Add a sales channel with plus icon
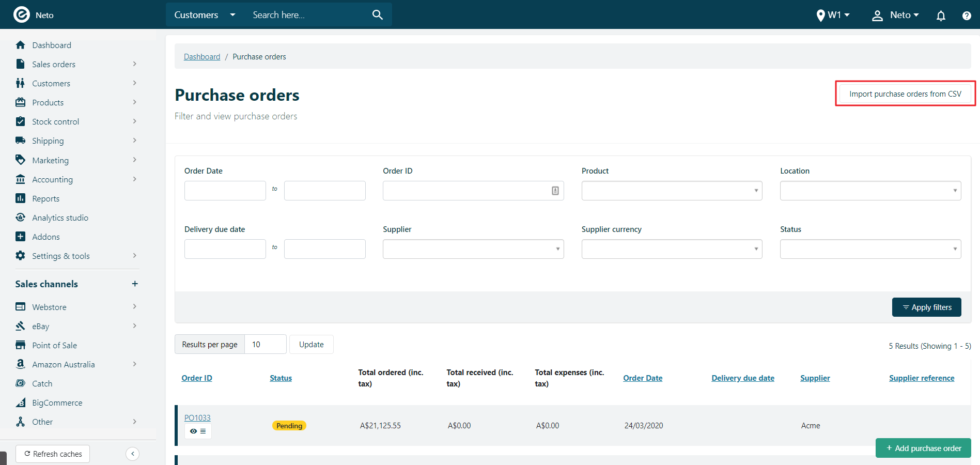This screenshot has width=980, height=465. pyautogui.click(x=135, y=284)
